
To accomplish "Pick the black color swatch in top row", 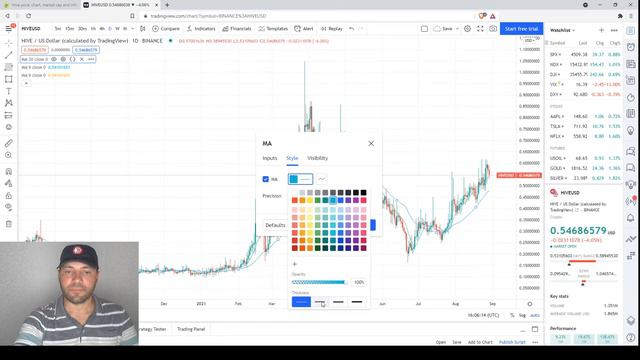I will coord(363,193).
